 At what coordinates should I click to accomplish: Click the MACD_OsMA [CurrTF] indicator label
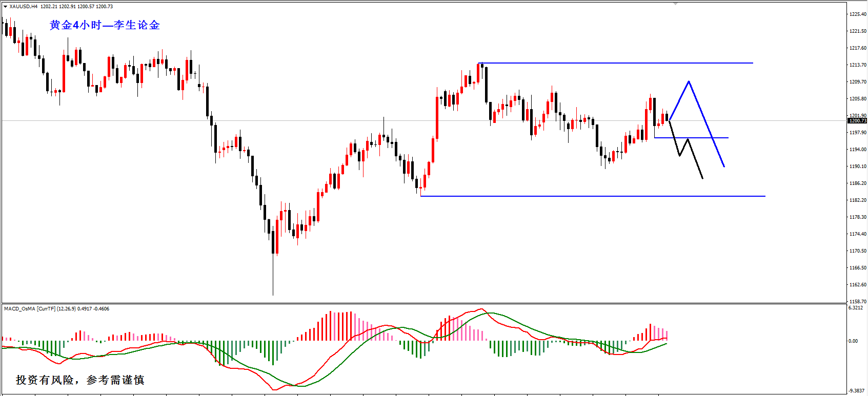point(30,309)
